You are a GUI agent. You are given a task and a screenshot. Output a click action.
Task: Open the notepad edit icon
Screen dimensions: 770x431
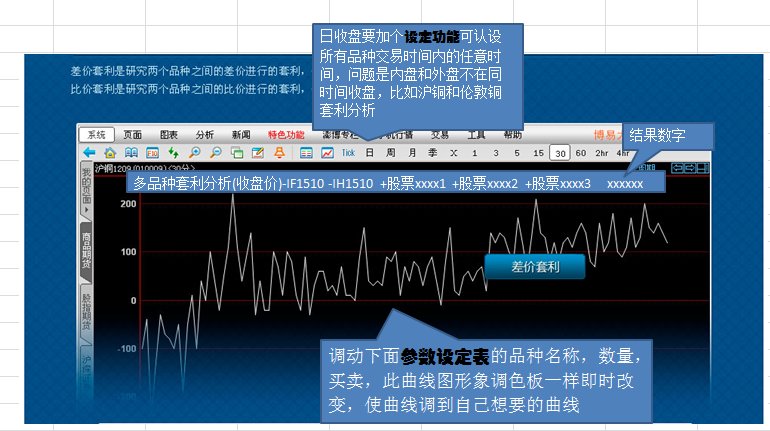pyautogui.click(x=258, y=153)
